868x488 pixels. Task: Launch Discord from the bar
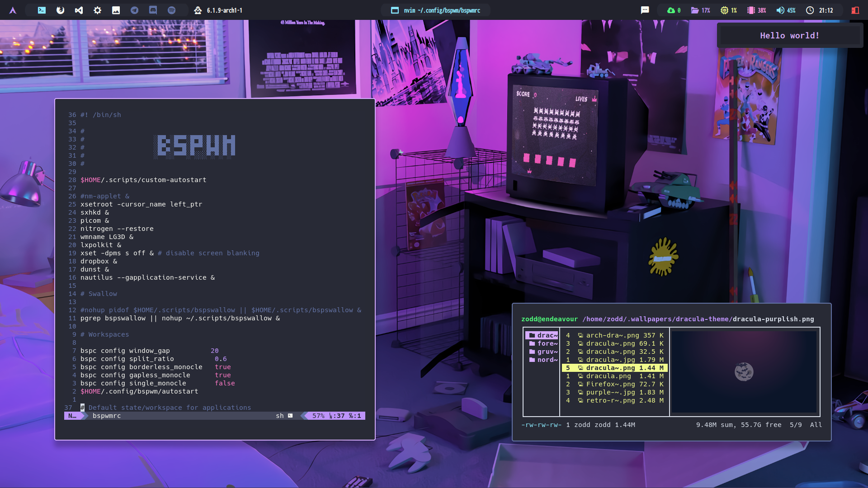pyautogui.click(x=153, y=10)
